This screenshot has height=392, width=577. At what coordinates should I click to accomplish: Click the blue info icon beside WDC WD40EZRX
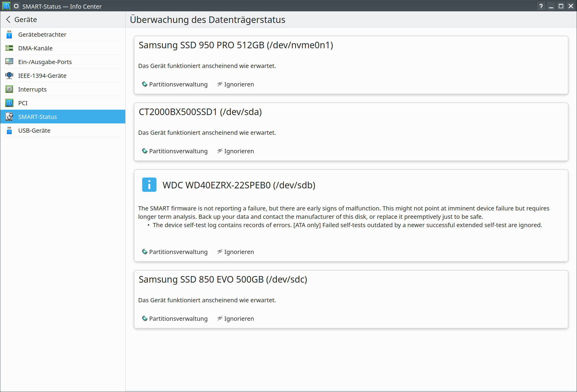(x=149, y=185)
